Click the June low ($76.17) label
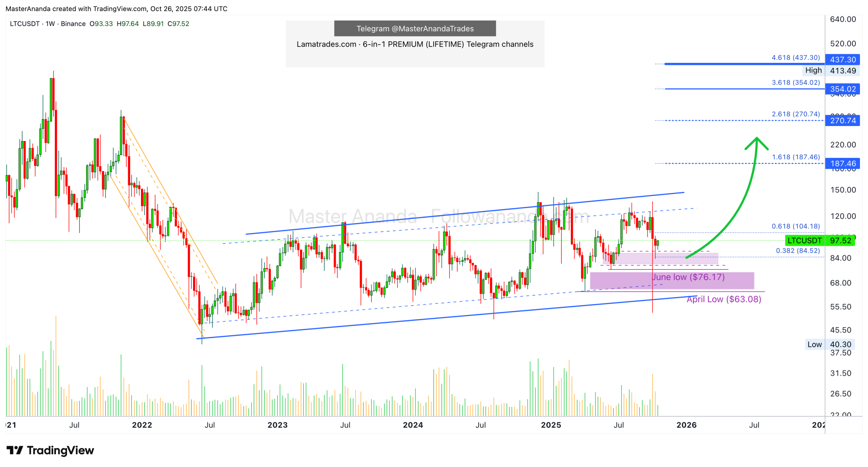868x467 pixels. point(688,277)
